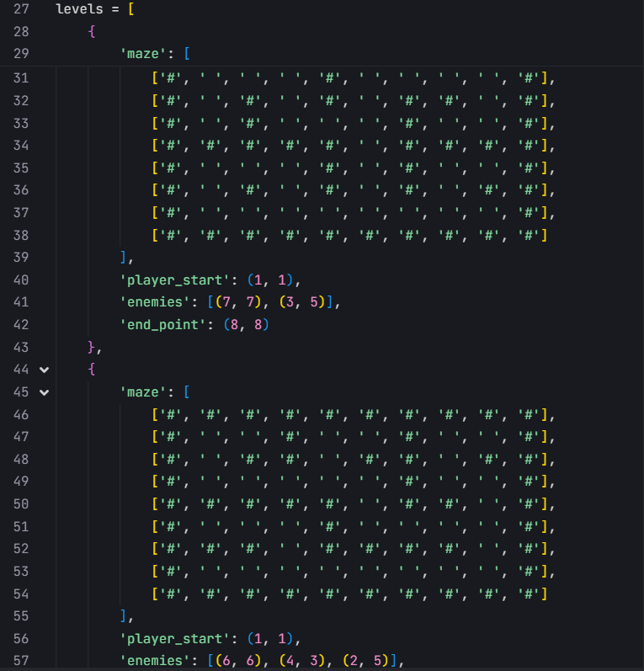Collapse the fold chevron on line 44
Image resolution: width=644 pixels, height=671 pixels.
[x=44, y=370]
